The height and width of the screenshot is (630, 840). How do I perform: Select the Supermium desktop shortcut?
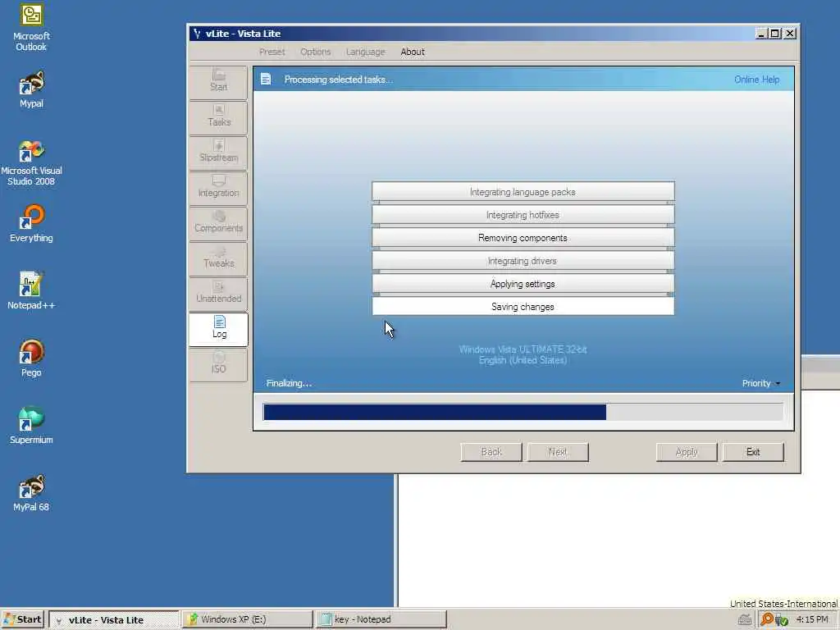pyautogui.click(x=31, y=426)
